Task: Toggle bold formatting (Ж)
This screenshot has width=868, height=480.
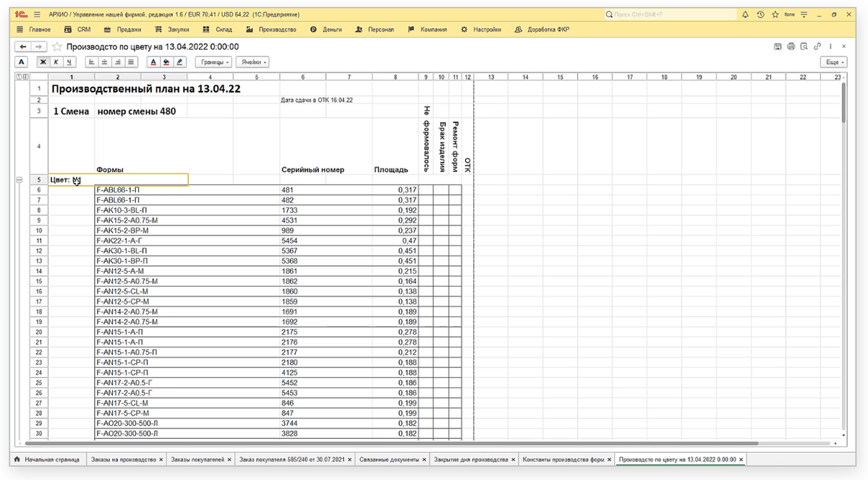Action: tap(43, 62)
